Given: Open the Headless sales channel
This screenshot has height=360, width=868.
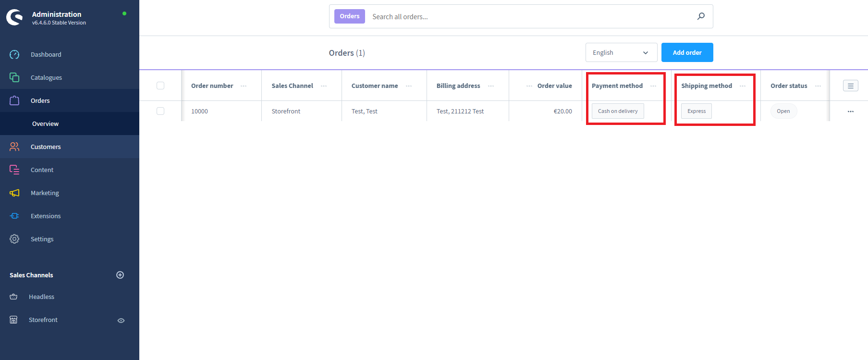Looking at the screenshot, I should click(41, 297).
